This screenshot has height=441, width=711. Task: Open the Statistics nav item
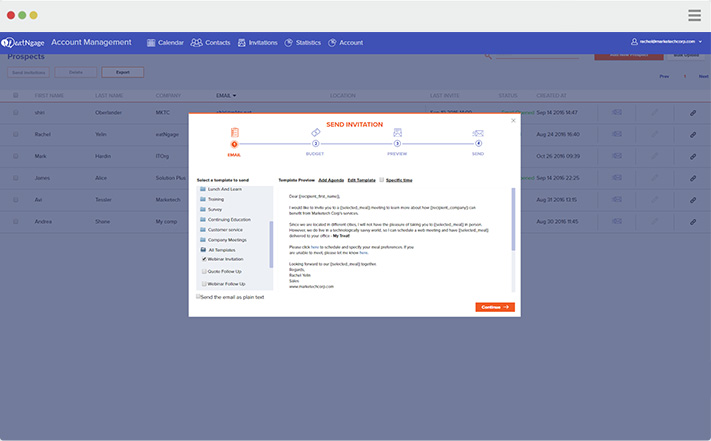coord(302,43)
